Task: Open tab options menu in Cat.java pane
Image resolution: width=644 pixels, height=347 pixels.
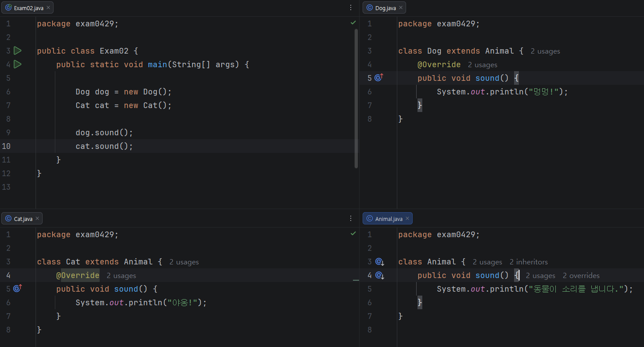Action: pos(351,218)
